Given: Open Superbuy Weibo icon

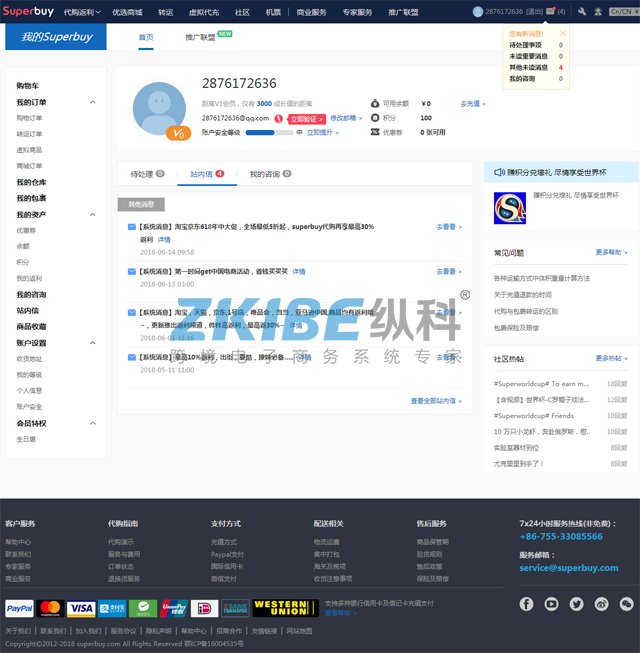Looking at the screenshot, I should click(601, 604).
